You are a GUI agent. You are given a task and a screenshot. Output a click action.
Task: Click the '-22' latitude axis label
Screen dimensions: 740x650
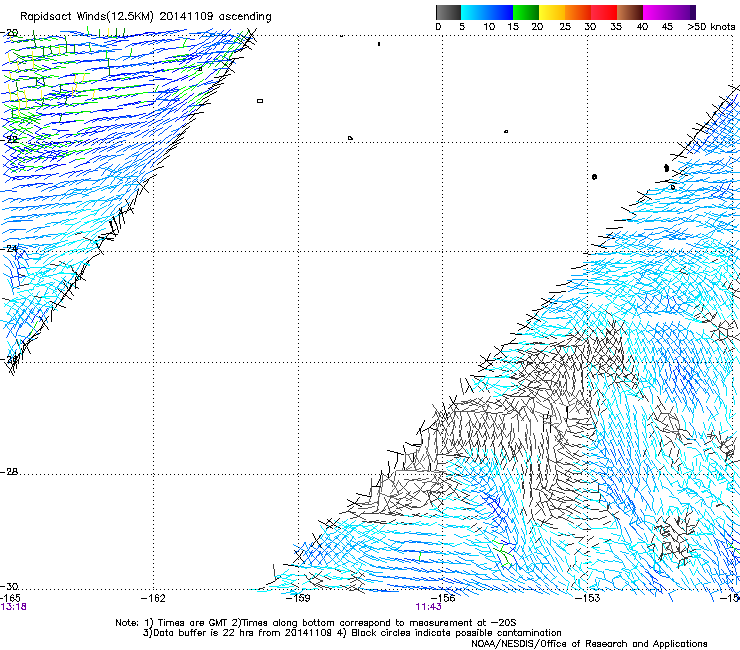click(9, 139)
